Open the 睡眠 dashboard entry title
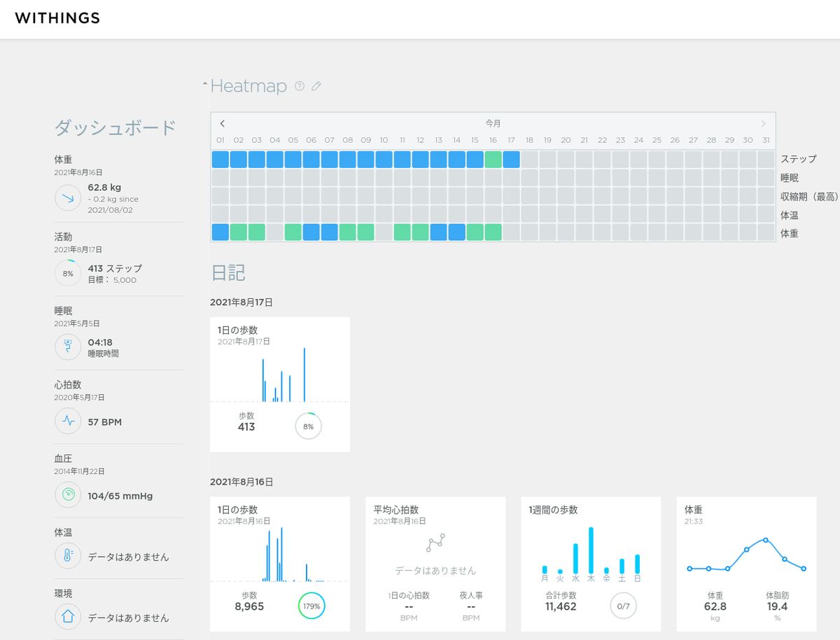 pos(63,311)
